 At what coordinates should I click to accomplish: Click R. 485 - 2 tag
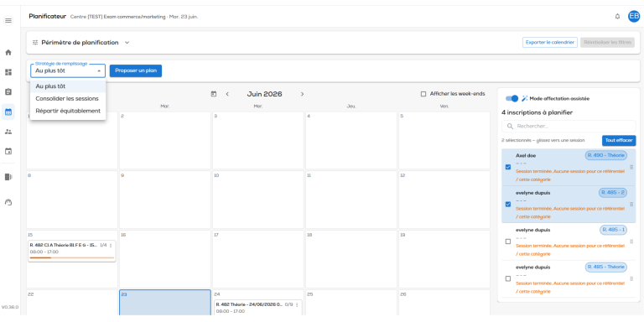tap(613, 193)
